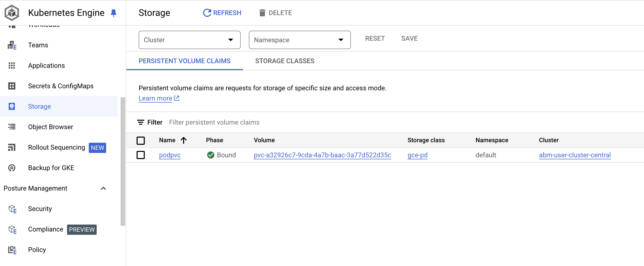Viewport: 644px width, 266px height.
Task: Open the Cluster dropdown
Action: 190,40
